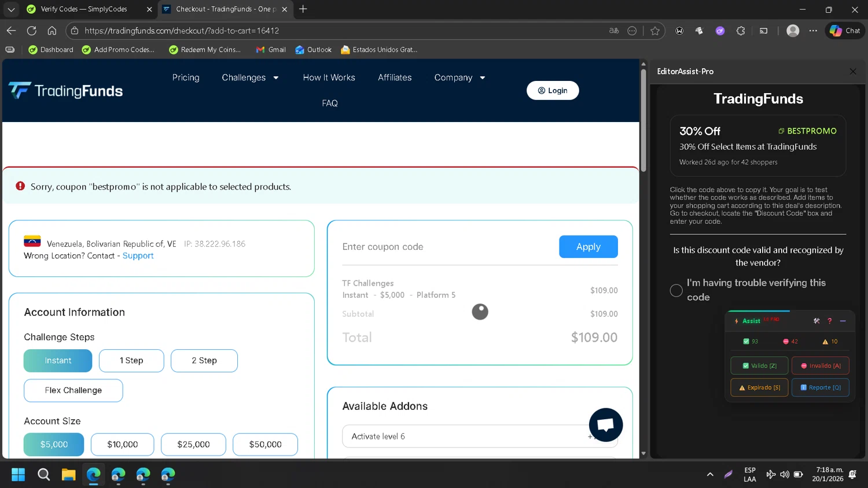The width and height of the screenshot is (868, 488).
Task: Open volume control in system tray
Action: point(785,475)
